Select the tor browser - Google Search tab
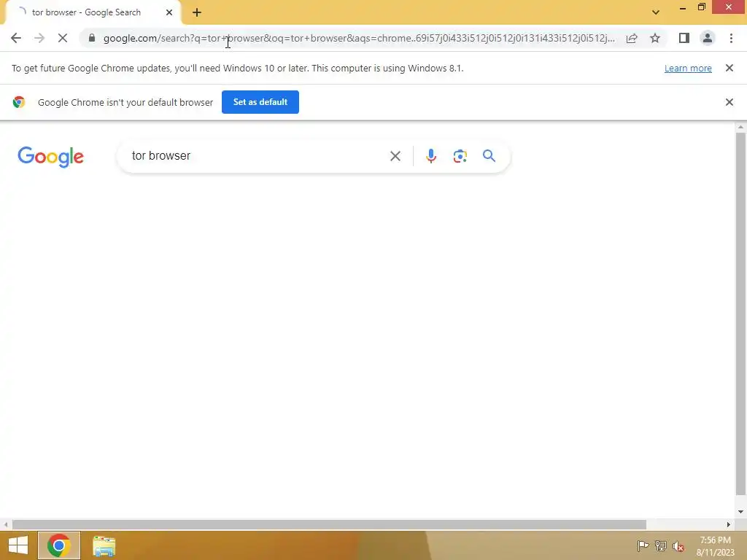747x560 pixels. [93, 12]
